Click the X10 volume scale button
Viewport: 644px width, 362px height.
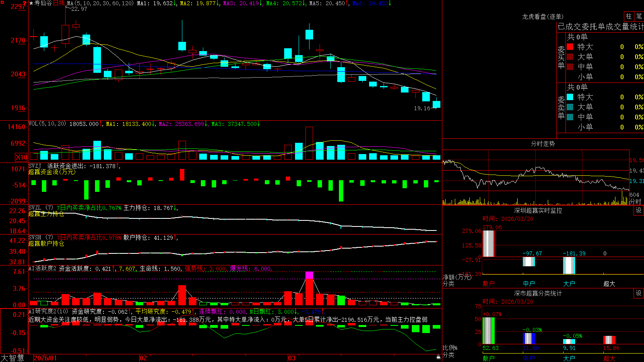pyautogui.click(x=21, y=157)
